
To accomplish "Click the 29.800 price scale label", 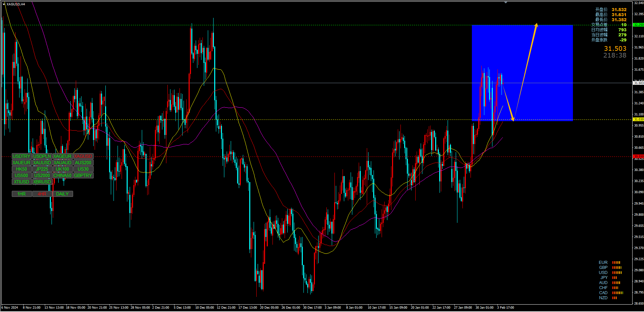I will (x=639, y=214).
